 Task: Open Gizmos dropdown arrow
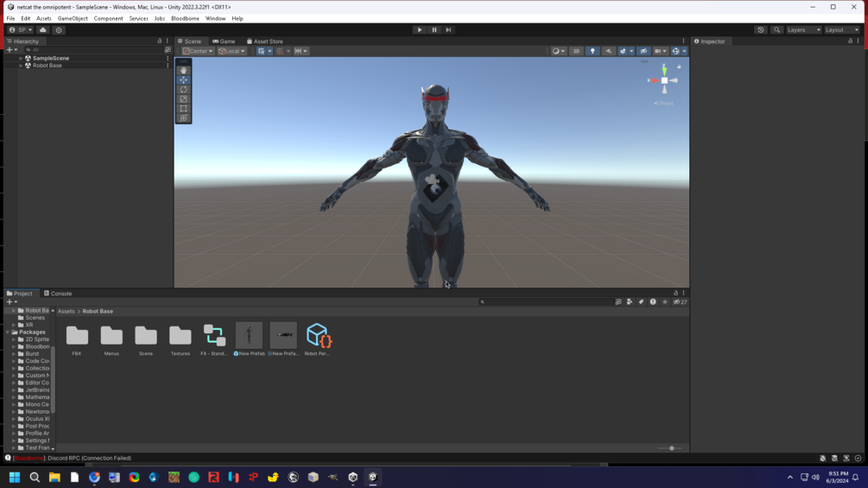pyautogui.click(x=685, y=51)
